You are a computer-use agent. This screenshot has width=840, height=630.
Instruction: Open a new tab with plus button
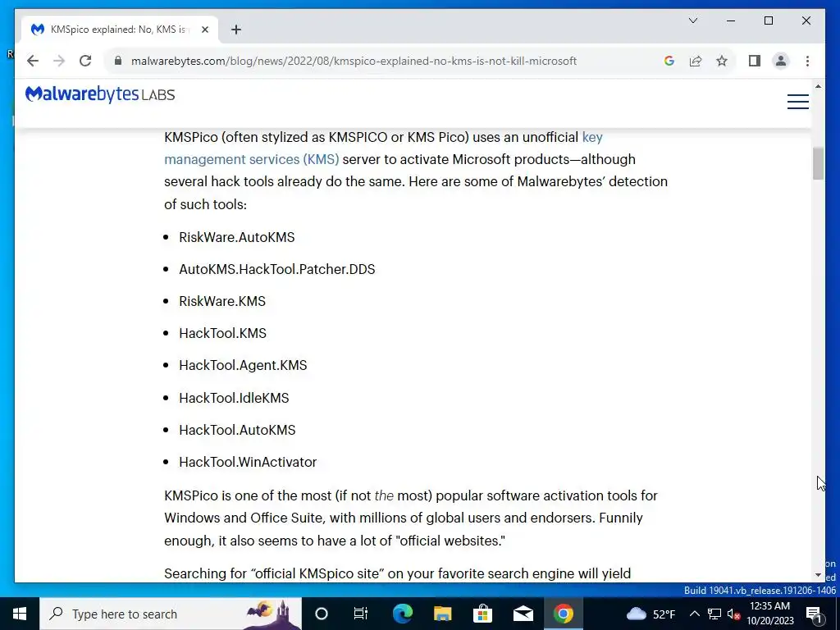coord(236,30)
